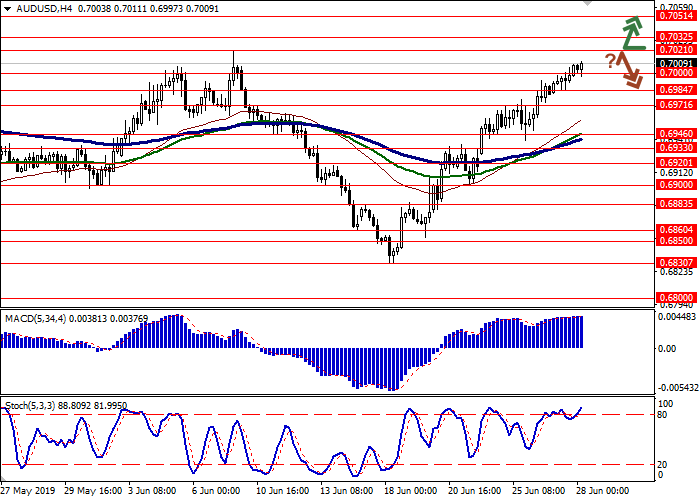700x500 pixels.
Task: Select the 0.6800 bottom price level tag
Action: 676,298
